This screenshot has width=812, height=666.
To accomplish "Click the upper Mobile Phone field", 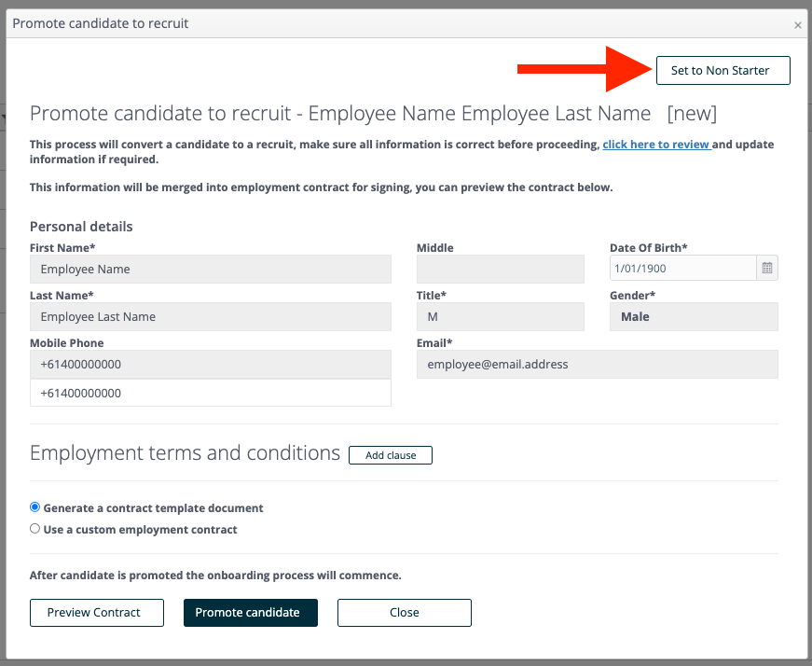I will [211, 365].
